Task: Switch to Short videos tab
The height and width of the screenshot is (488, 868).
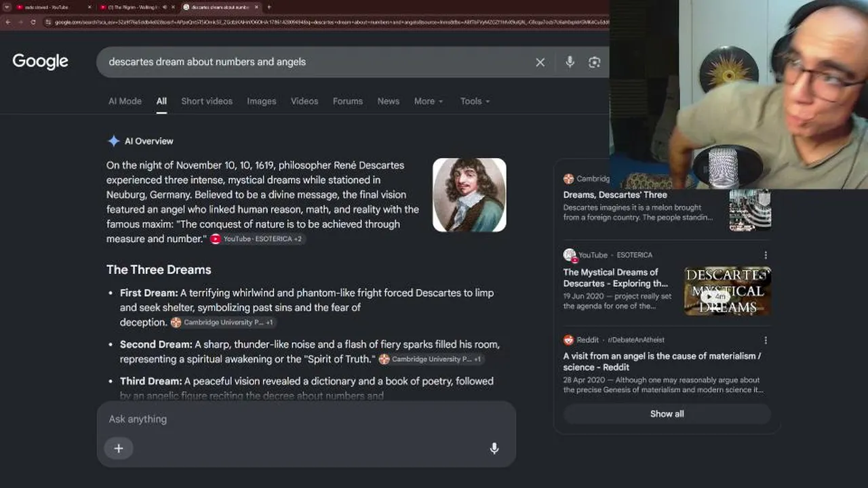Action: [x=207, y=101]
